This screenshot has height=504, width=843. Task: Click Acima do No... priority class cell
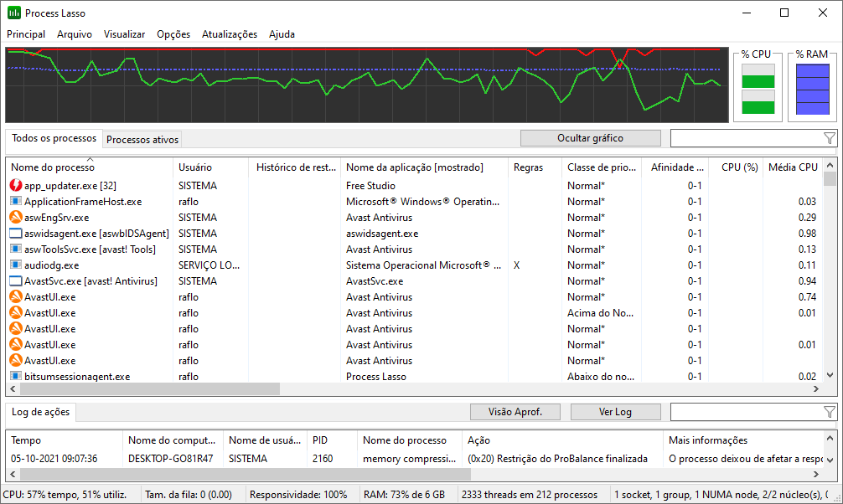[x=601, y=313]
